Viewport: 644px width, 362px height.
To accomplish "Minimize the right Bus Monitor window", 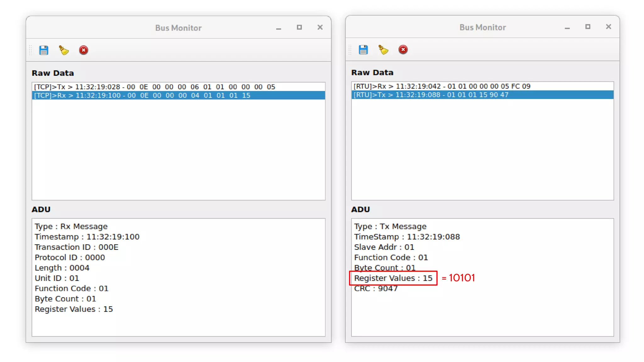I will 567,28.
